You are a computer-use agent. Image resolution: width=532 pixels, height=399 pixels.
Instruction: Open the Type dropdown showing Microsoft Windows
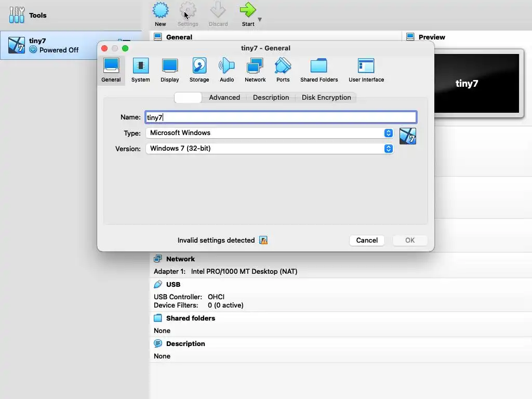tap(270, 133)
